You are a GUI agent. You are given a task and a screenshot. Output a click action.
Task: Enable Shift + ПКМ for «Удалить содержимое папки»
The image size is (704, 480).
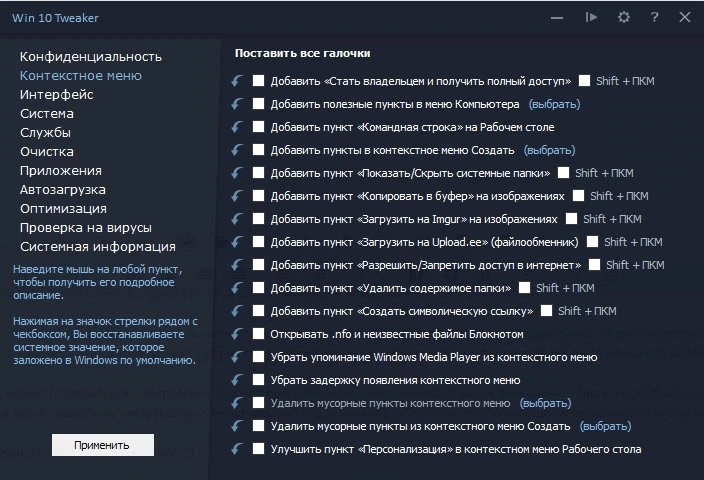pos(524,287)
